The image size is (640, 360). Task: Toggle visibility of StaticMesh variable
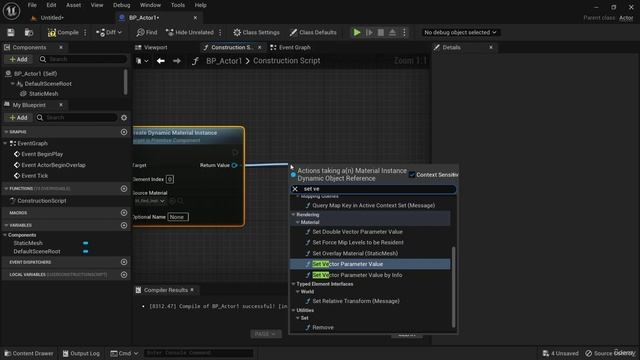pyautogui.click(x=85, y=243)
